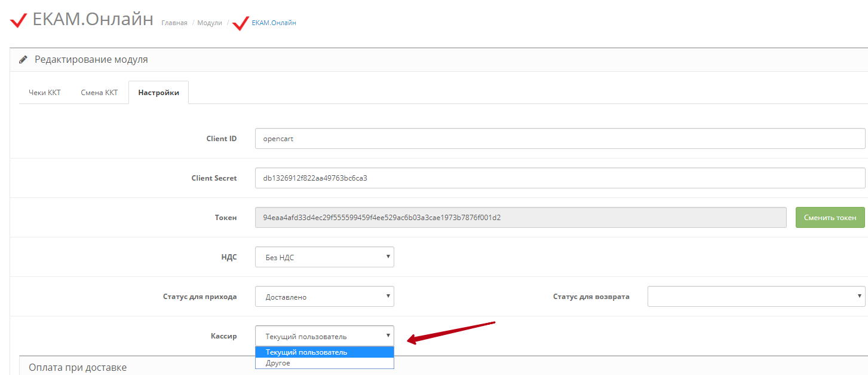Click the disabled Токен field
The height and width of the screenshot is (375, 868).
[x=520, y=218]
